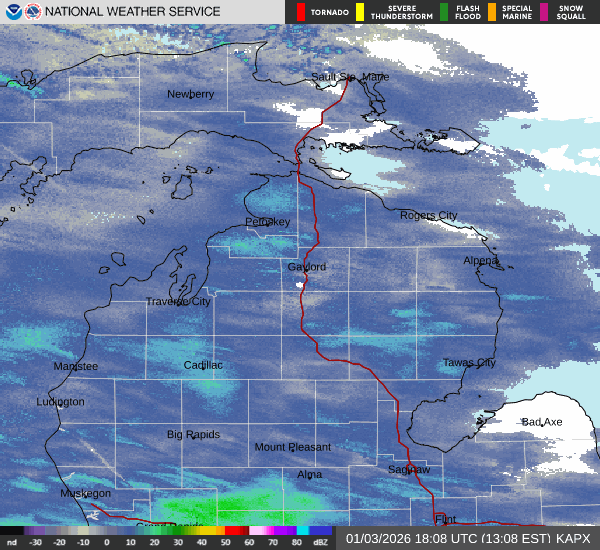Click the 50 dBZ mark on color scale
This screenshot has height=550, width=600.
tap(226, 541)
